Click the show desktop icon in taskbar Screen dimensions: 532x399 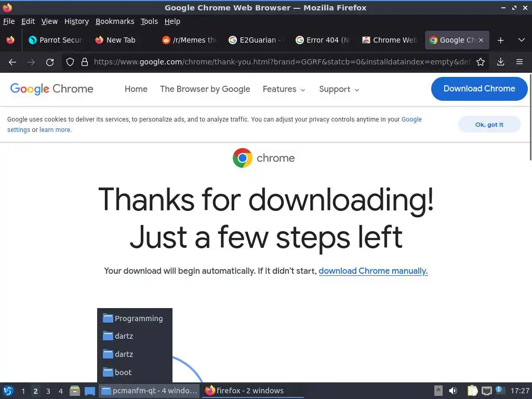tap(90, 391)
